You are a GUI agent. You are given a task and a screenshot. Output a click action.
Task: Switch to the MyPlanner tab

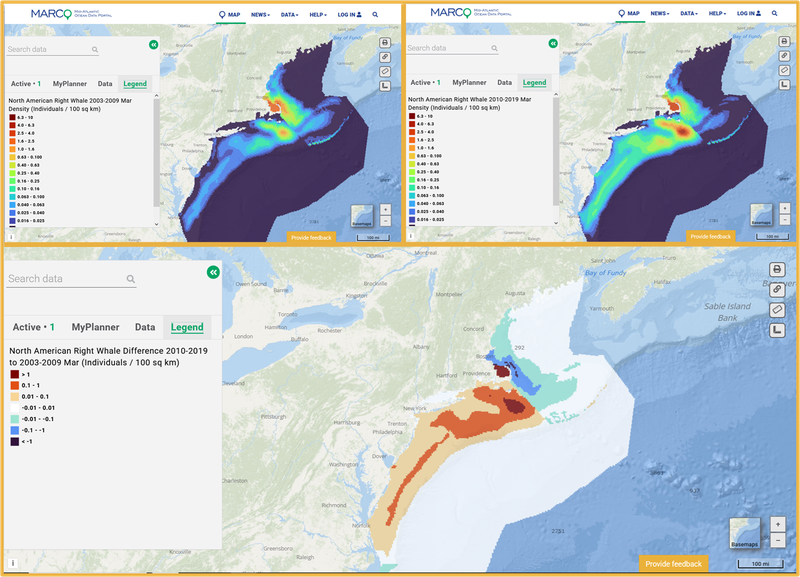95,327
